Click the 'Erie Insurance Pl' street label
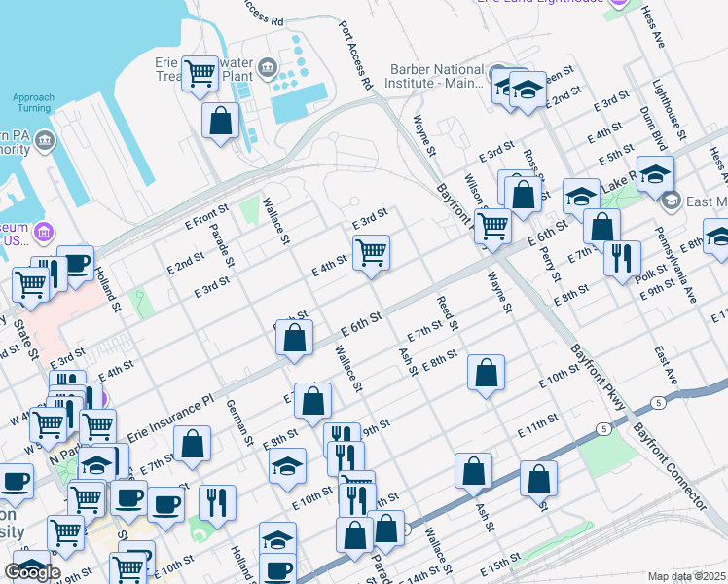 click(170, 418)
